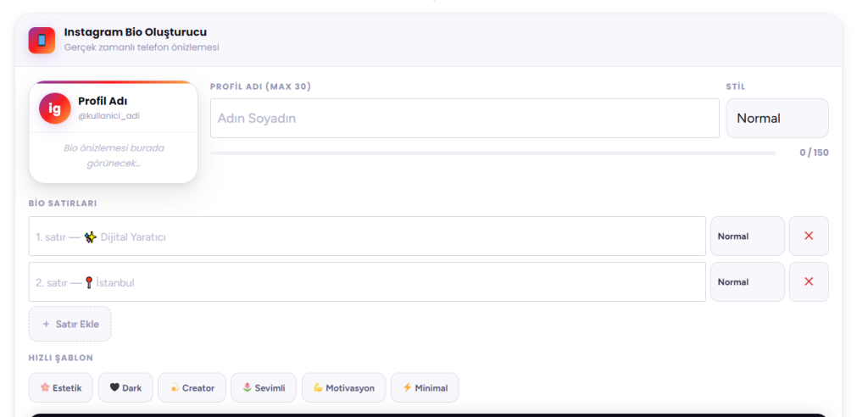Open the style dropdown for 1. satır
The image size is (868, 417).
tap(748, 236)
